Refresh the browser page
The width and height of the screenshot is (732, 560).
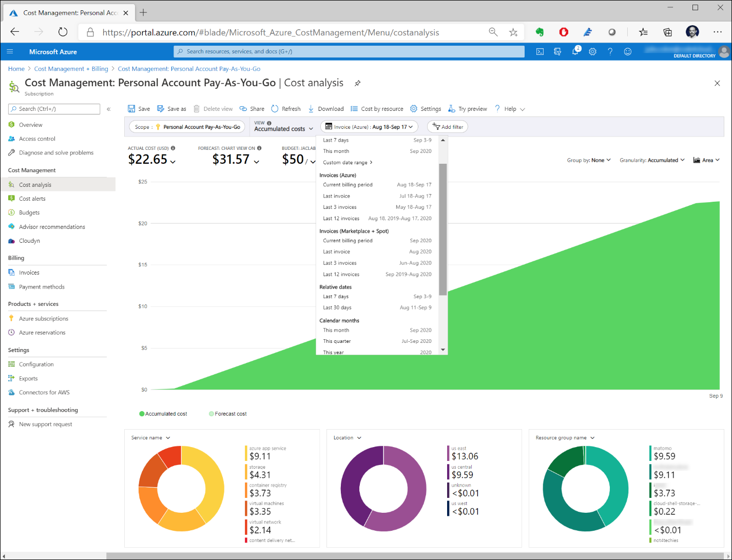pos(63,32)
